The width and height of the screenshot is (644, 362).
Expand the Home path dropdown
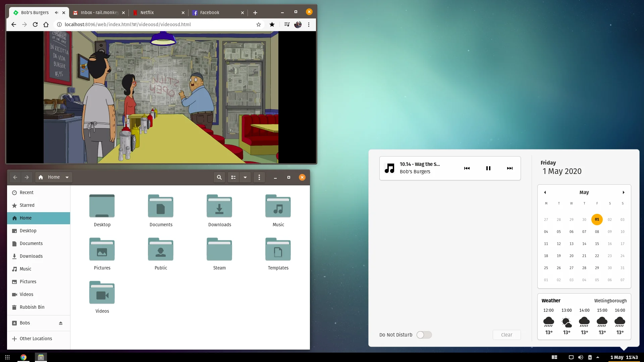click(67, 177)
